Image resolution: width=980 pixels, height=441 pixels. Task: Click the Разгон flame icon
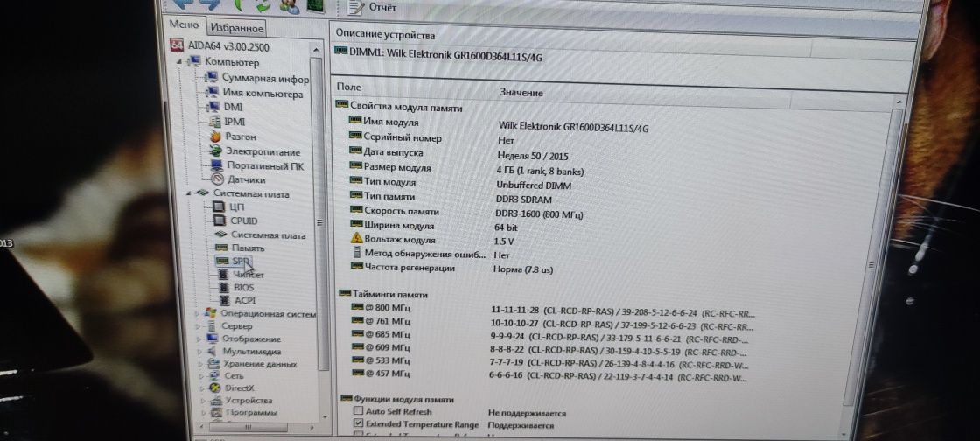(x=215, y=136)
